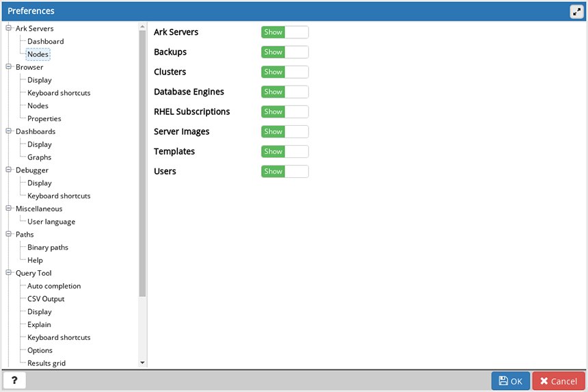This screenshot has height=392, width=588.
Task: Open User language preferences
Action: (51, 222)
